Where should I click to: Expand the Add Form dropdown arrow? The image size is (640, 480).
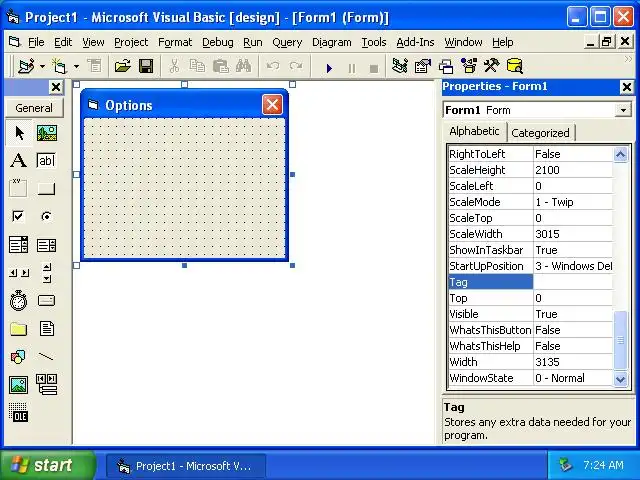76,66
